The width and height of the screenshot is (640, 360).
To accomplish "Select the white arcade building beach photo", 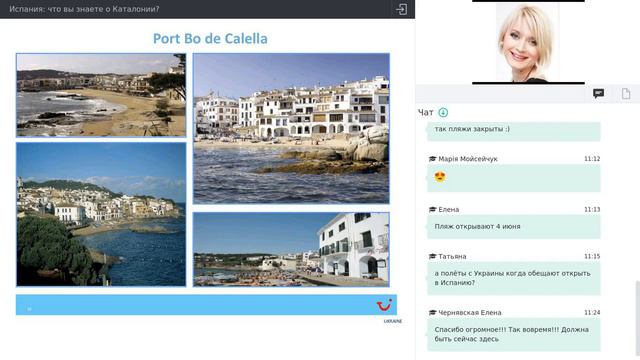I will pos(291,249).
